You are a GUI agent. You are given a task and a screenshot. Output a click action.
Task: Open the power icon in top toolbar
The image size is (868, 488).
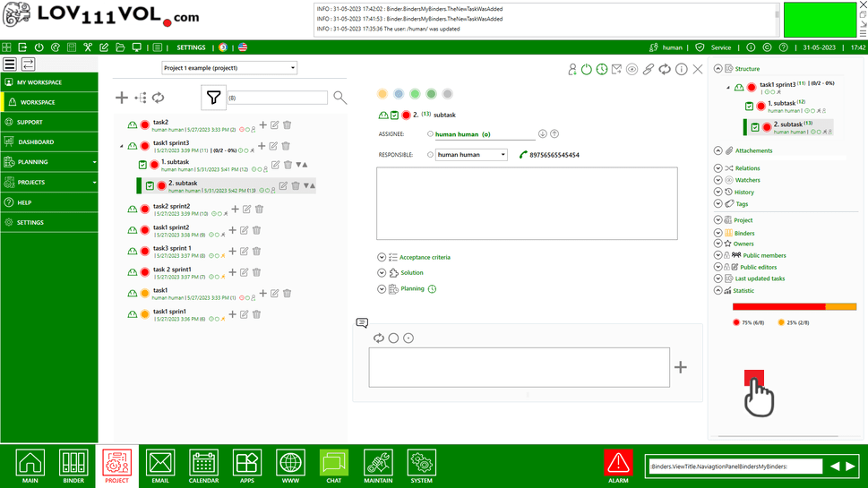click(x=39, y=47)
